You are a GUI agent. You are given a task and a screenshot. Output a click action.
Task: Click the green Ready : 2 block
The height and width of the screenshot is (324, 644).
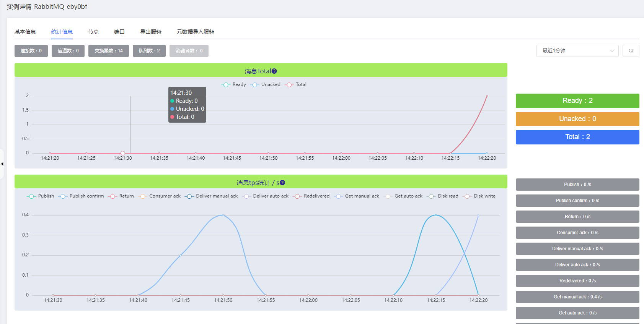(x=577, y=100)
